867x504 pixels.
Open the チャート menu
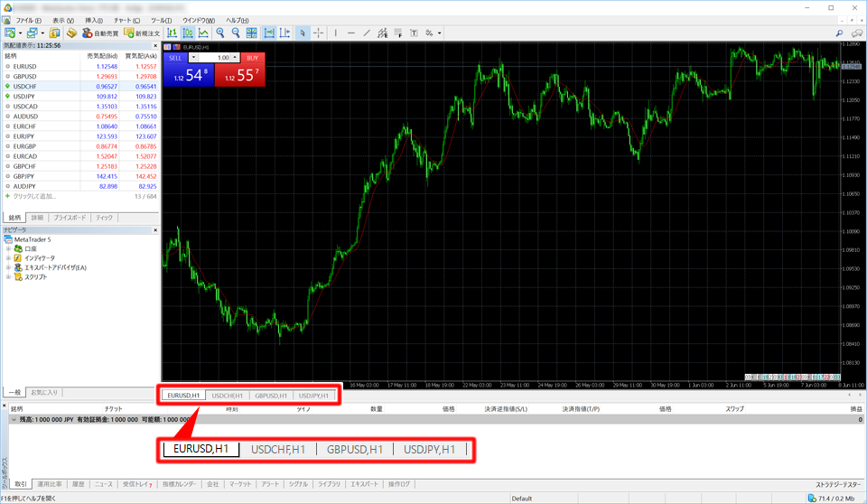[x=126, y=21]
